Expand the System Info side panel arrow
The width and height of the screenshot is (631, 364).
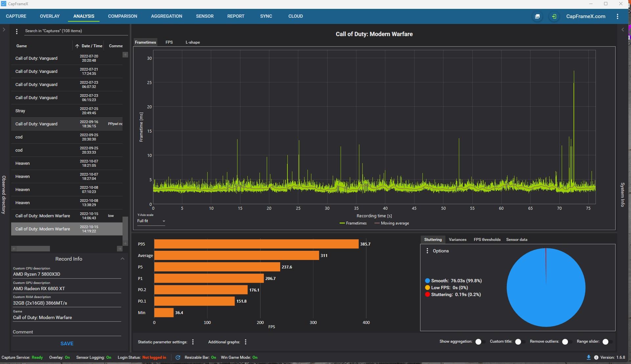coord(622,30)
